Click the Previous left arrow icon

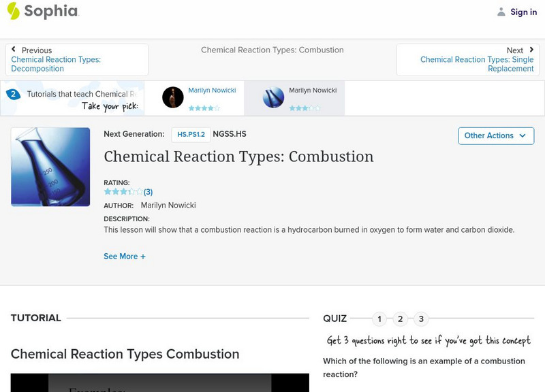(14, 50)
